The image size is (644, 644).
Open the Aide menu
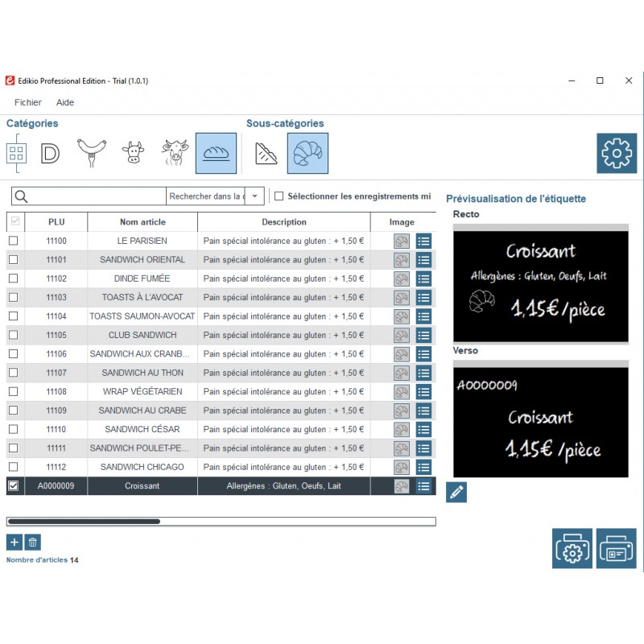(x=65, y=102)
